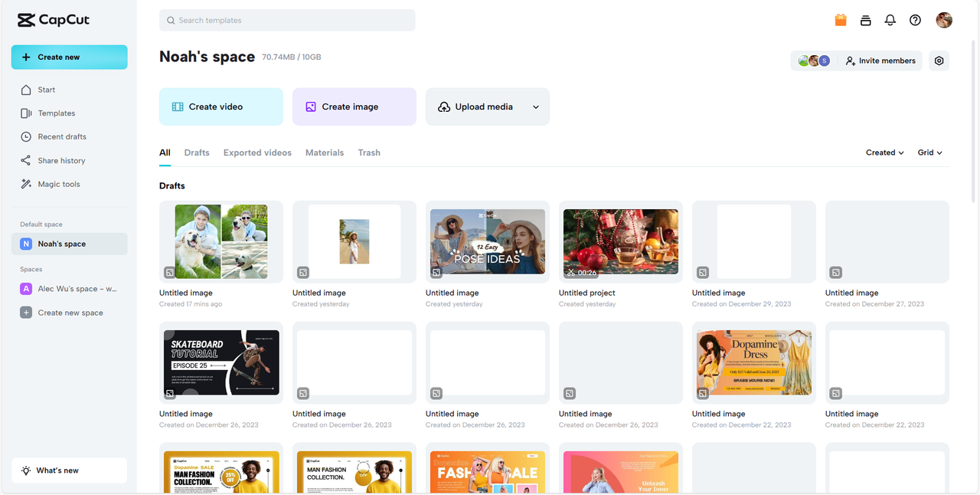Open the Materials tab

pyautogui.click(x=325, y=152)
